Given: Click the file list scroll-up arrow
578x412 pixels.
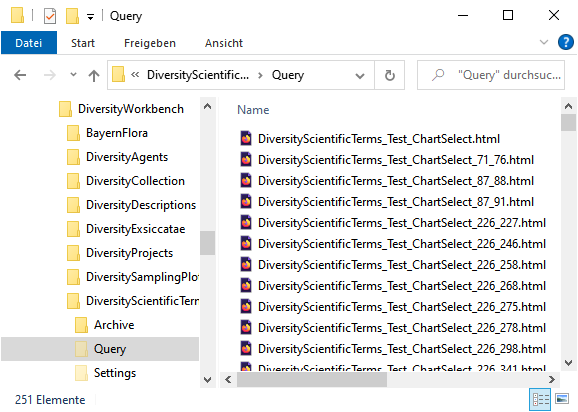Looking at the screenshot, I should [568, 107].
